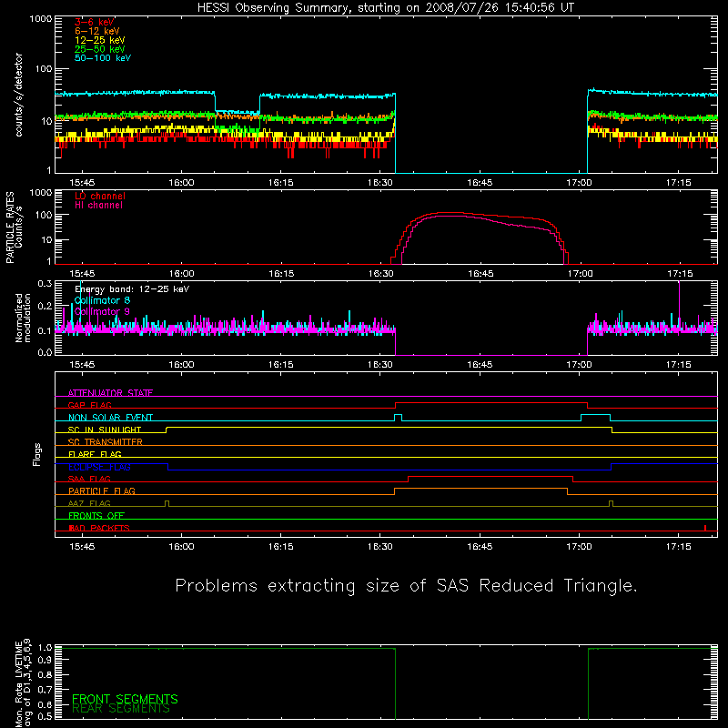The height and width of the screenshot is (728, 728).
Task: Select the red 3-6 keV legend label
Action: pyautogui.click(x=95, y=22)
